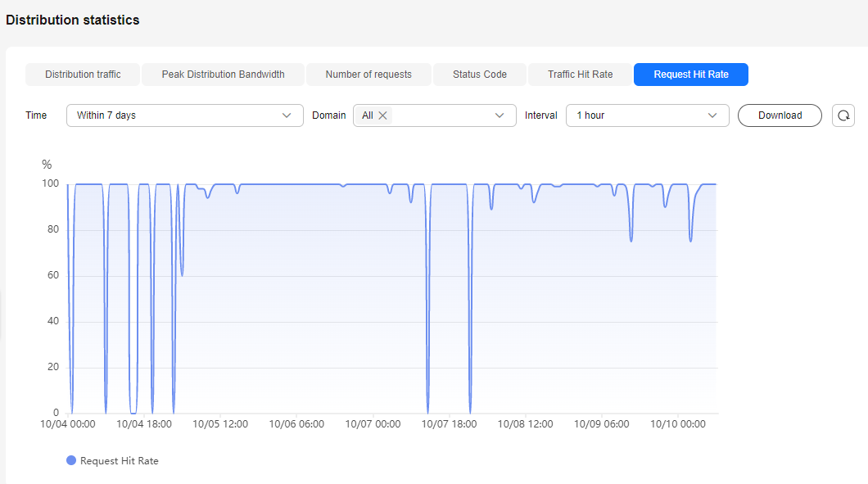Click the Download button
This screenshot has height=484, width=868.
pyautogui.click(x=780, y=115)
